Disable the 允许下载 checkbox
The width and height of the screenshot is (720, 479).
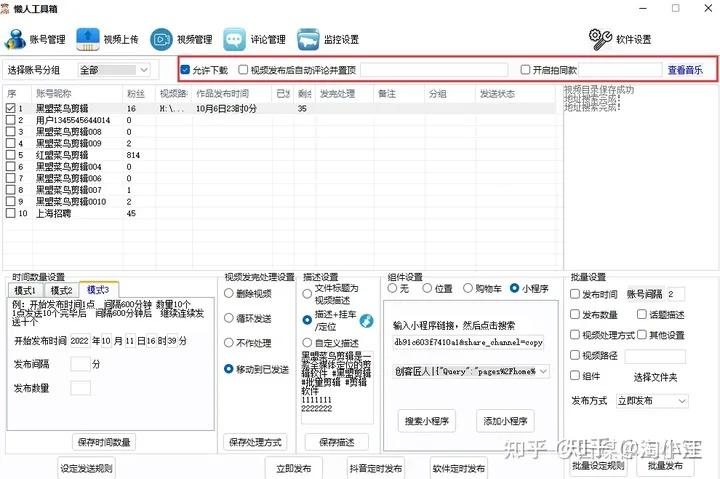pyautogui.click(x=186, y=70)
